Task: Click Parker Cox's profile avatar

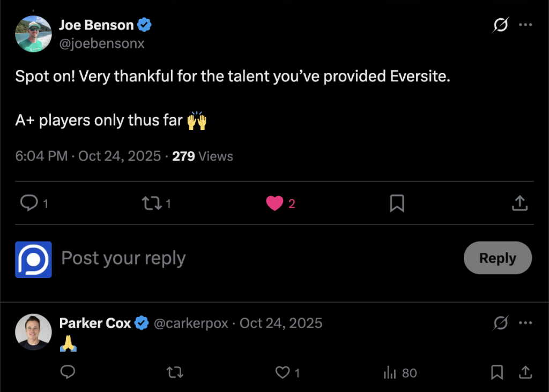Action: pyautogui.click(x=33, y=331)
